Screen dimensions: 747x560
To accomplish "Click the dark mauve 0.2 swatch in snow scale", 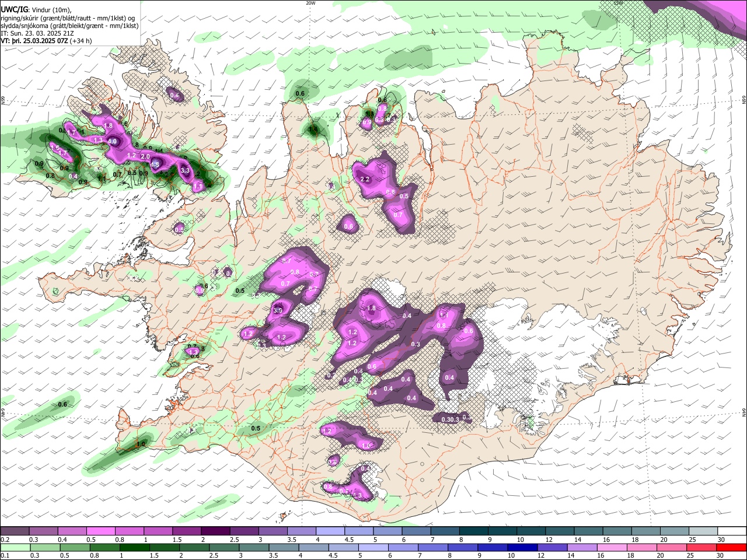I will (15, 531).
